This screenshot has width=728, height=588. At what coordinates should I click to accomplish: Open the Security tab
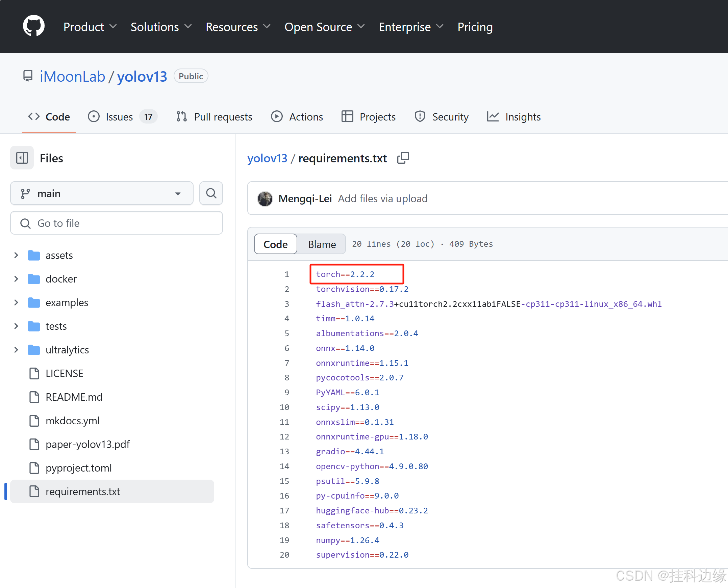442,117
